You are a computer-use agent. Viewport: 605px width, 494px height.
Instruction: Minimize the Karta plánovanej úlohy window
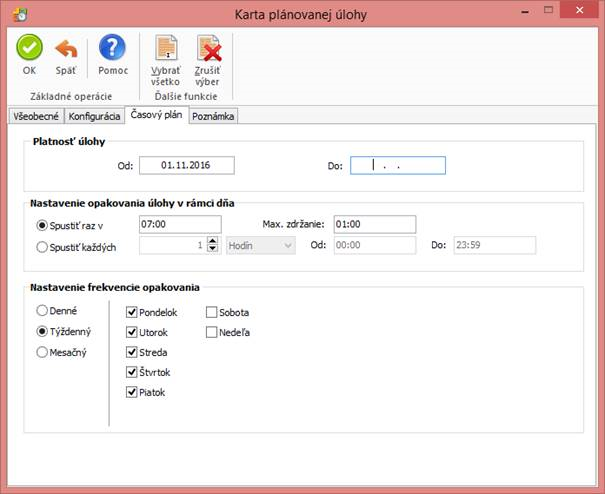tap(525, 12)
